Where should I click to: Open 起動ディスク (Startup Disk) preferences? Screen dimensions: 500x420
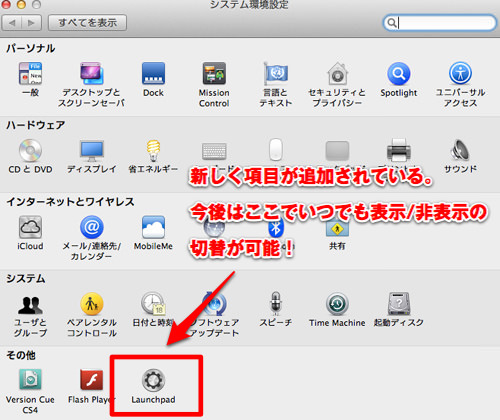[x=399, y=304]
